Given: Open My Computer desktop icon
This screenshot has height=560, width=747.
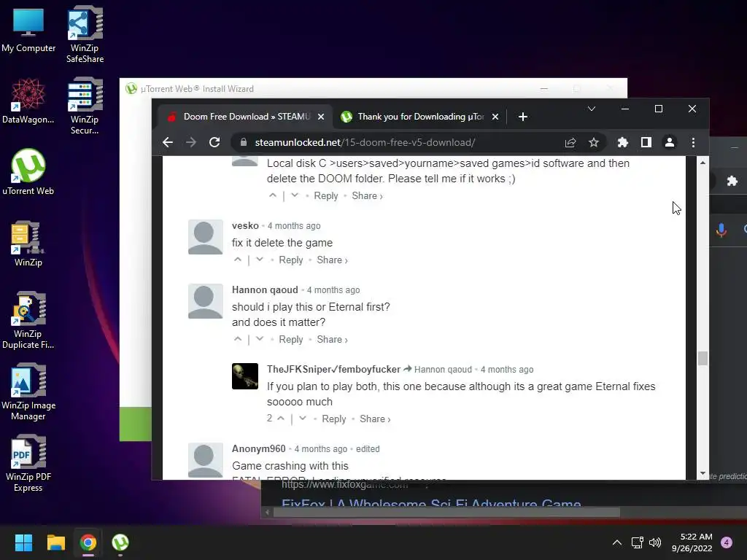Looking at the screenshot, I should point(28,29).
